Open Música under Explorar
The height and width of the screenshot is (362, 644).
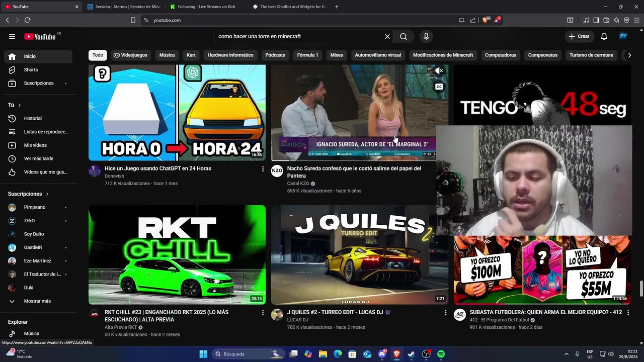[38, 333]
